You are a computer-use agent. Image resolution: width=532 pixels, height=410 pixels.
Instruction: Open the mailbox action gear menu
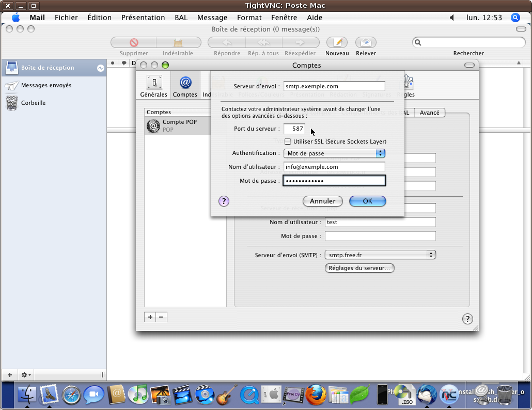26,375
